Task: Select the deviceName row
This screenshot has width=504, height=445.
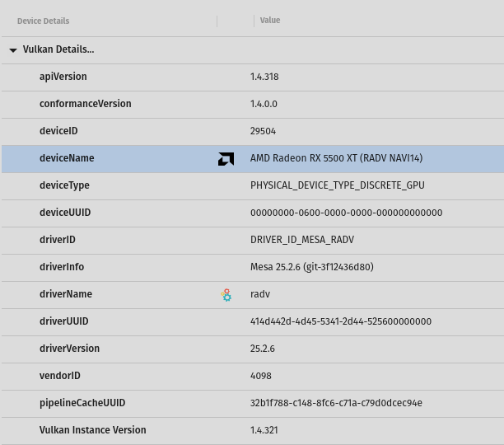Action: 67,158
